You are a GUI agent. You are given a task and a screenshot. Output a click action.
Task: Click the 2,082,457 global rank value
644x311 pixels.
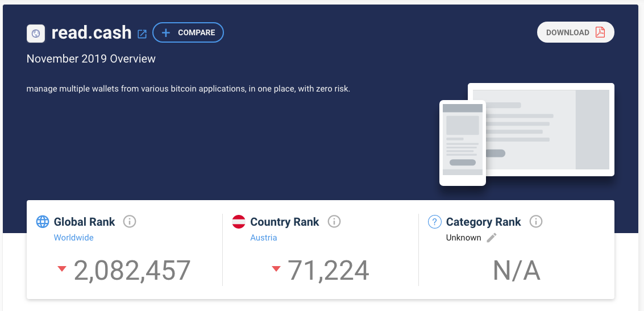[132, 270]
